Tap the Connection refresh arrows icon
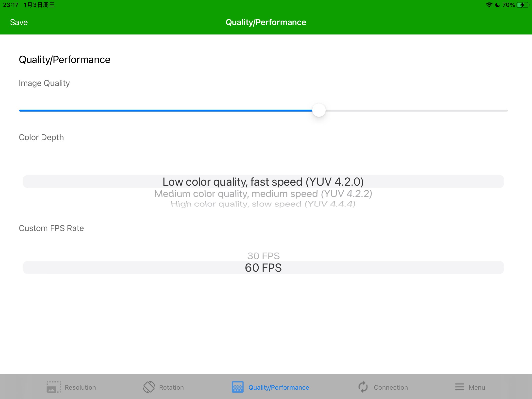This screenshot has width=532, height=399. click(363, 387)
